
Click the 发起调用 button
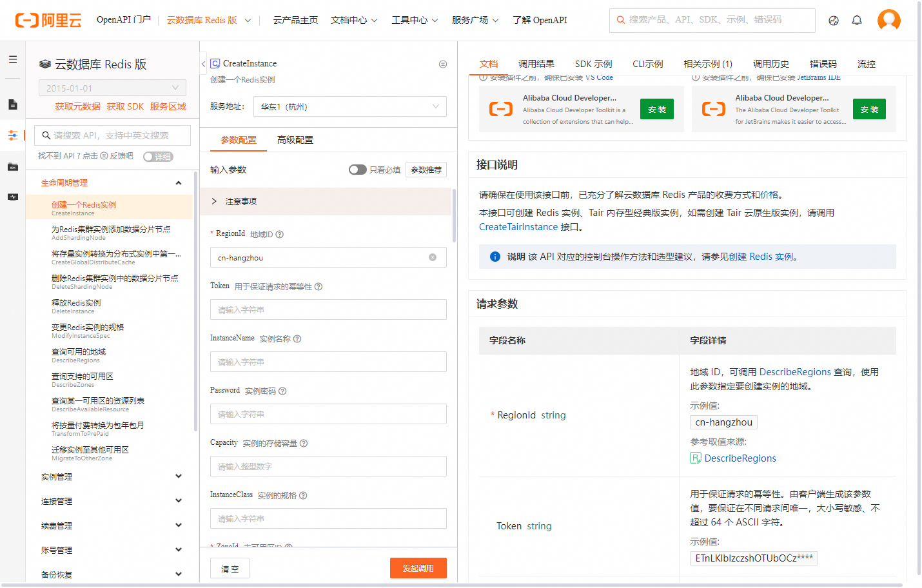click(x=418, y=568)
